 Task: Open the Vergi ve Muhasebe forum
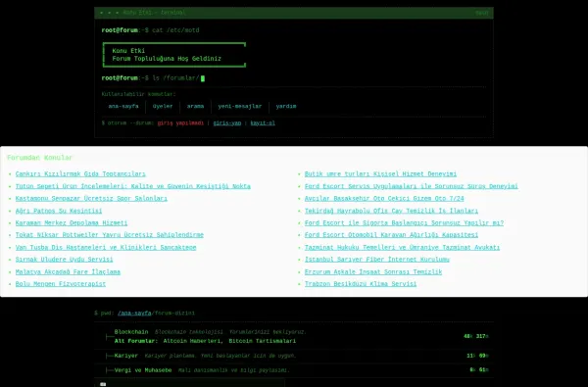143,370
